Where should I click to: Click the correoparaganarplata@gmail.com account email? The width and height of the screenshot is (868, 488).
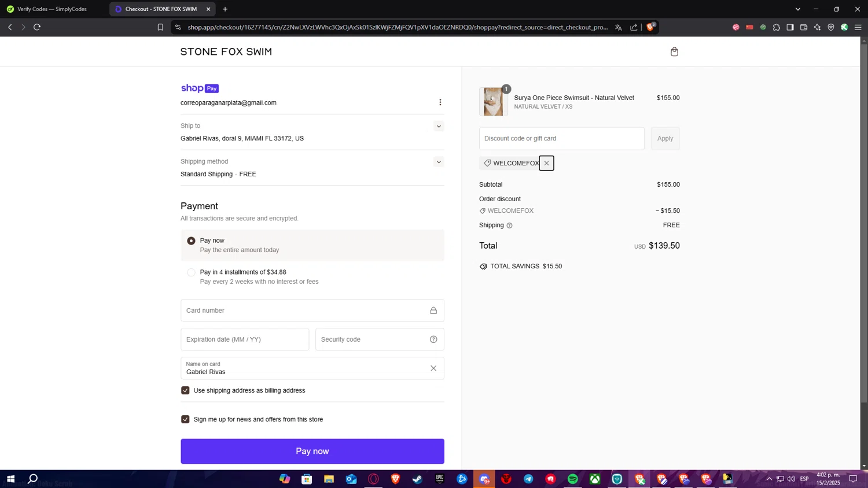click(x=229, y=103)
